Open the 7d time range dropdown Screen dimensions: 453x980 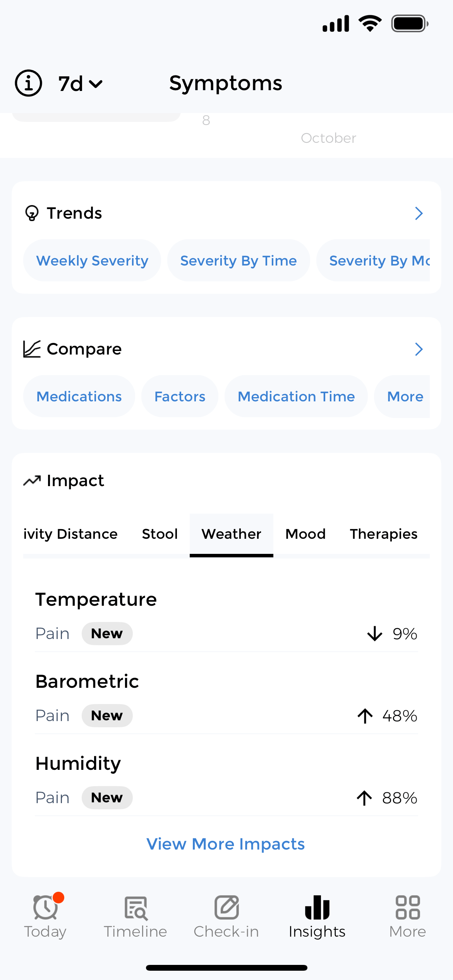click(81, 84)
